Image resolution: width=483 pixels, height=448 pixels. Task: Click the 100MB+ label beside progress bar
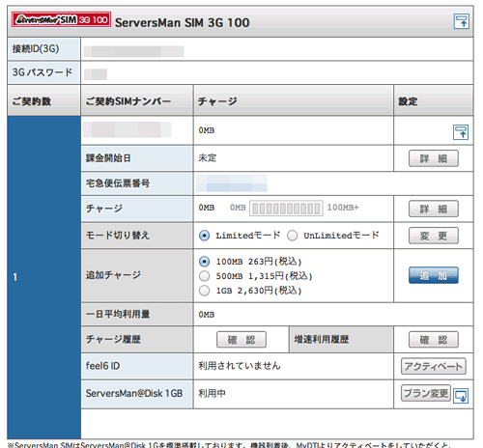click(343, 208)
